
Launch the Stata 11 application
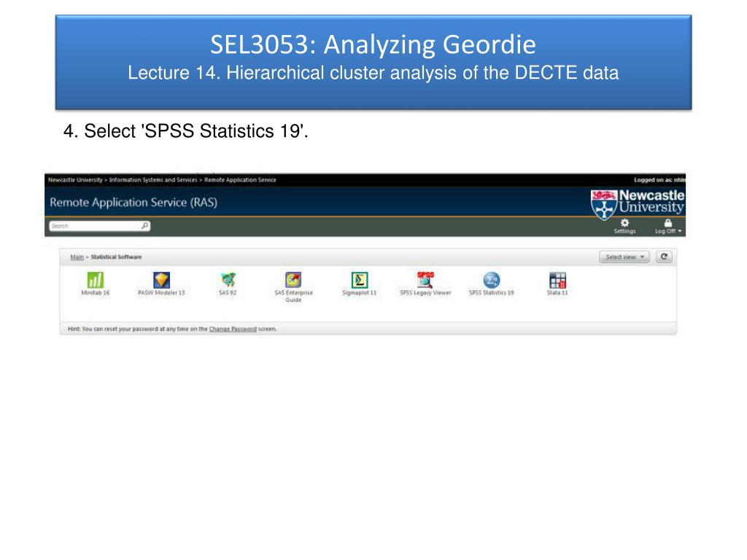click(557, 280)
